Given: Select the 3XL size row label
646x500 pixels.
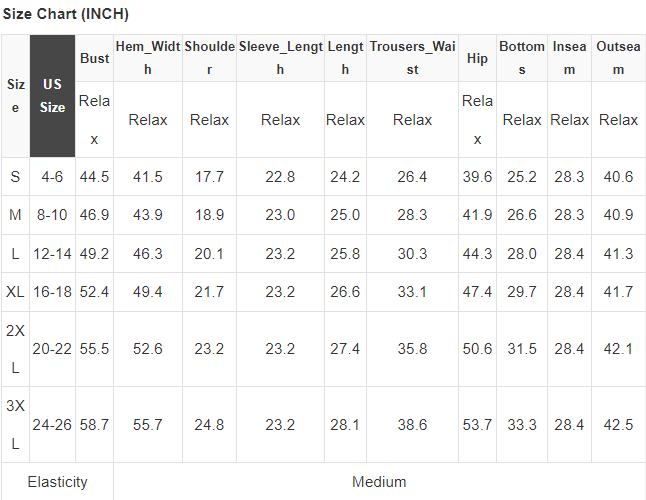Looking at the screenshot, I should 15,425.
